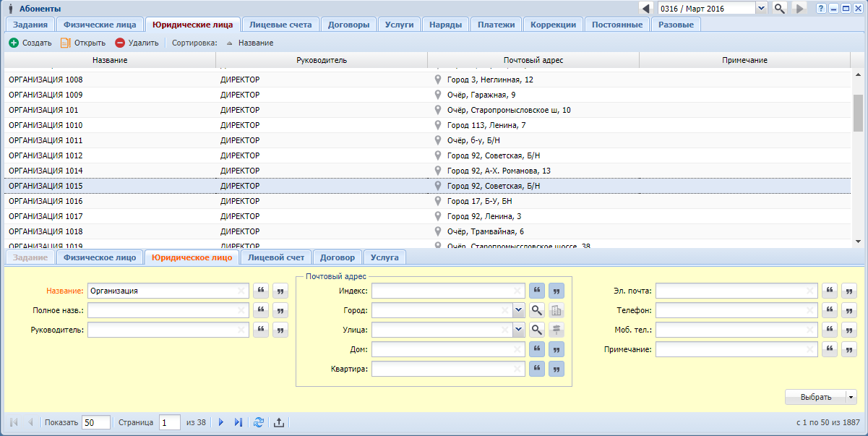The width and height of the screenshot is (868, 436).
Task: Search city with magnifier next to Город
Action: [x=537, y=310]
